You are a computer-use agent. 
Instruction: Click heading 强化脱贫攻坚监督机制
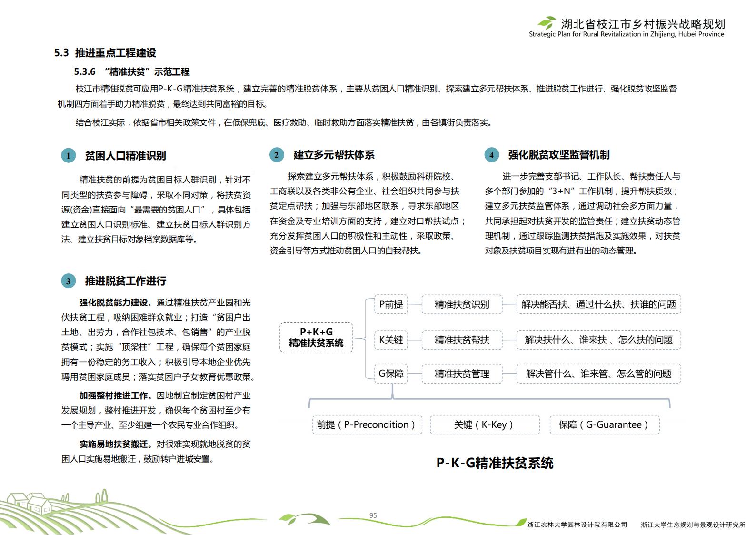tap(559, 155)
